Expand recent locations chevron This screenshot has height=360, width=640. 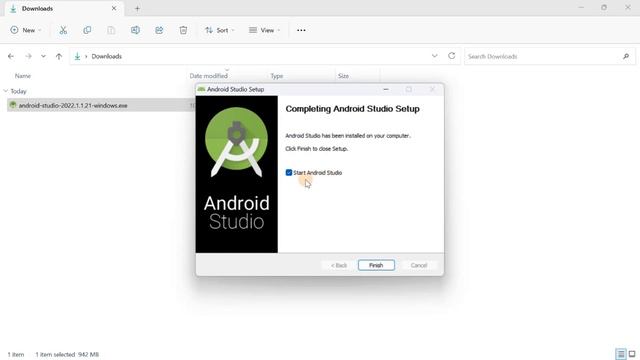(x=43, y=56)
